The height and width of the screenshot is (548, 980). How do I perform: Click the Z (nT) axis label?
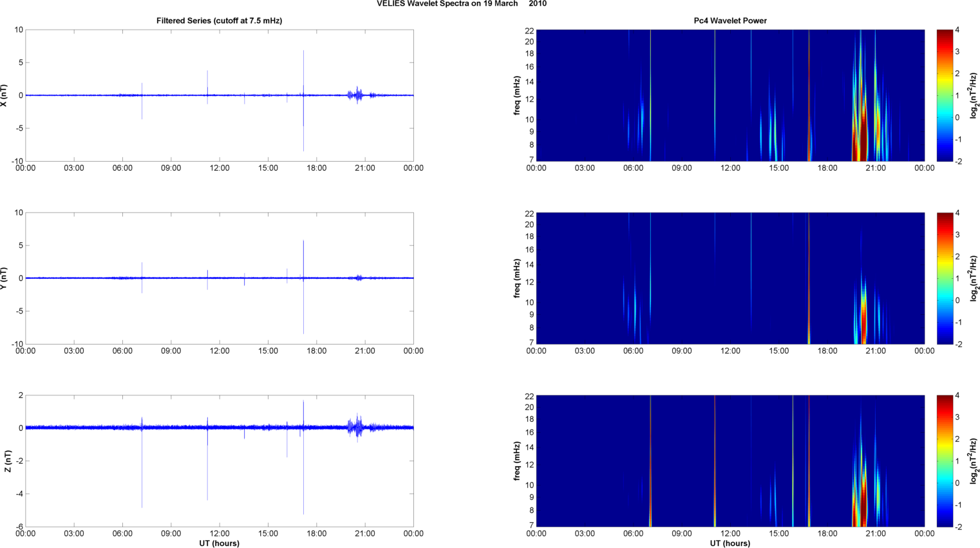coord(7,461)
